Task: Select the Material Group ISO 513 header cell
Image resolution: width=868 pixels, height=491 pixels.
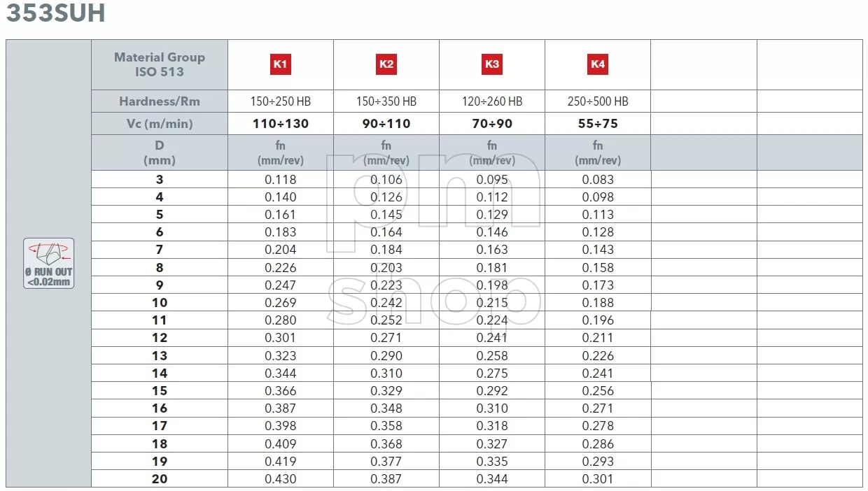Action: 160,64
